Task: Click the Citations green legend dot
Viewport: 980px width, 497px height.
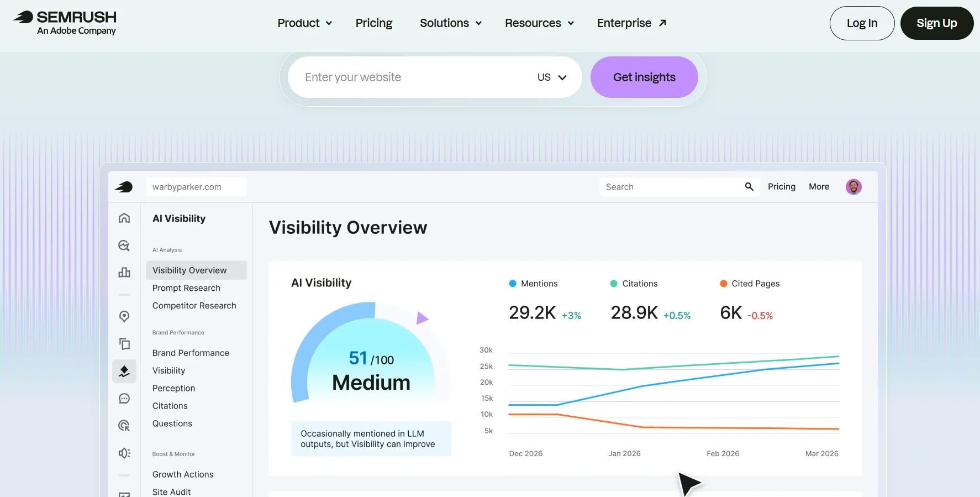Action: pos(613,284)
